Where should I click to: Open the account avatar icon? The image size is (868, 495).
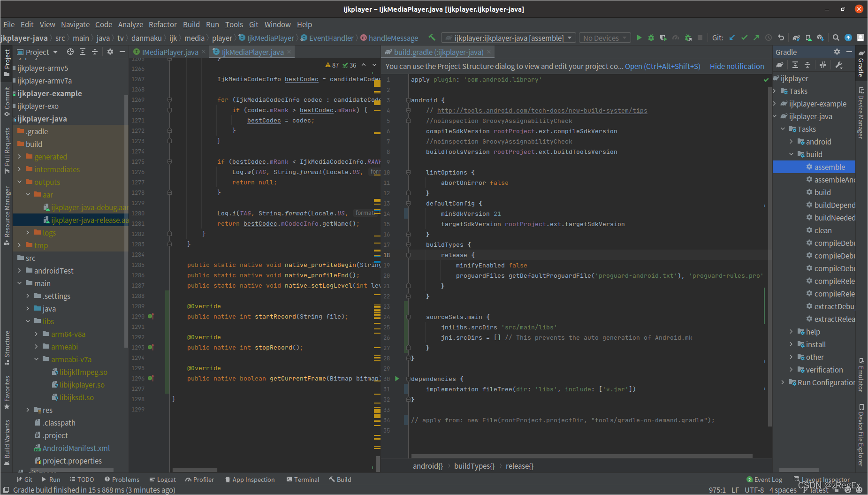[860, 38]
